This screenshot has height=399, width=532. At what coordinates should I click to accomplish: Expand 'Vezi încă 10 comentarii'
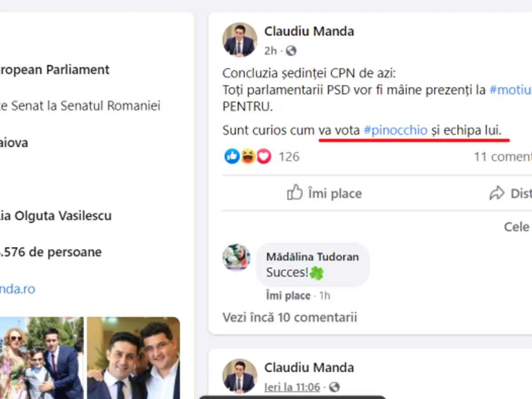click(289, 317)
